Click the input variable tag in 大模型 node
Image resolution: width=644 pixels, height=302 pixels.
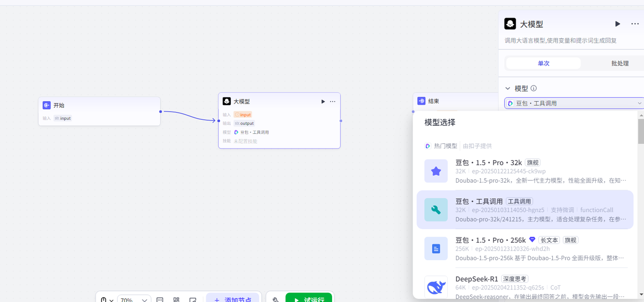[243, 115]
